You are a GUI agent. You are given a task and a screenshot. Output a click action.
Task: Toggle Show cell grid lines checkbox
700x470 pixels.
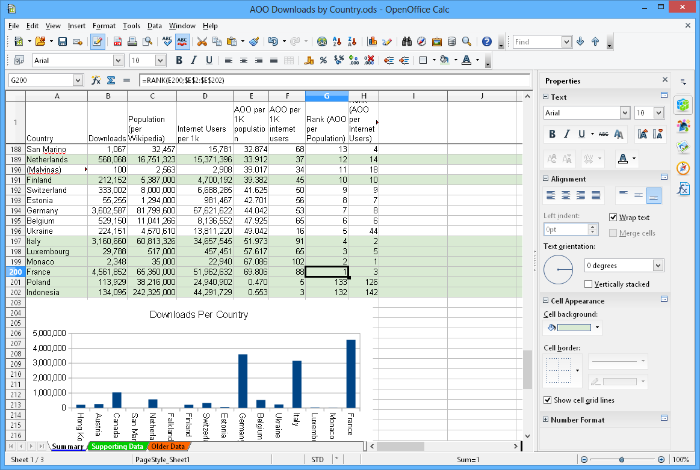[549, 400]
